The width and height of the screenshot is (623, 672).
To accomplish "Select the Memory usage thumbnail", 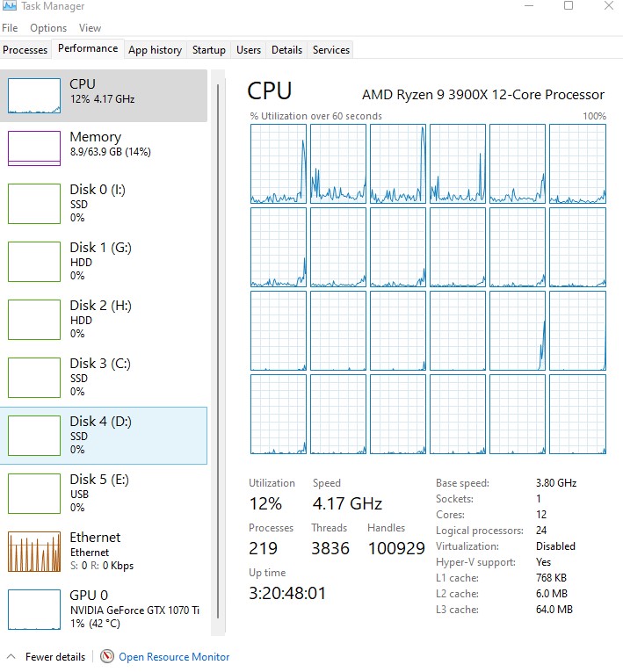I will pyautogui.click(x=34, y=148).
